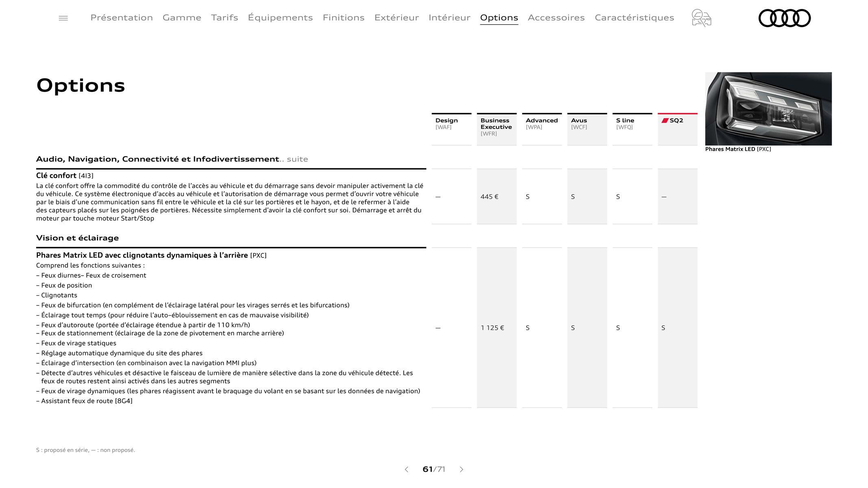Click the Options page title
This screenshot has width=868, height=488.
click(x=81, y=85)
